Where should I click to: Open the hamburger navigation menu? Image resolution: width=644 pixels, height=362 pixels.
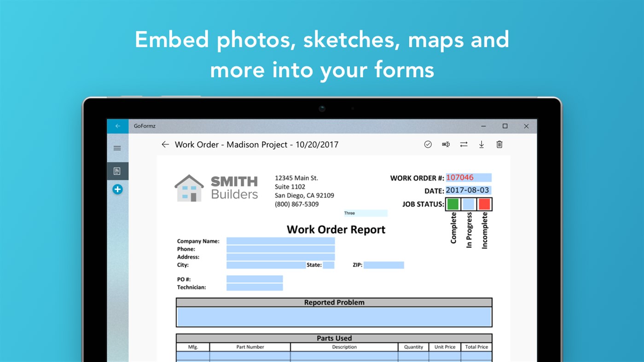point(117,148)
